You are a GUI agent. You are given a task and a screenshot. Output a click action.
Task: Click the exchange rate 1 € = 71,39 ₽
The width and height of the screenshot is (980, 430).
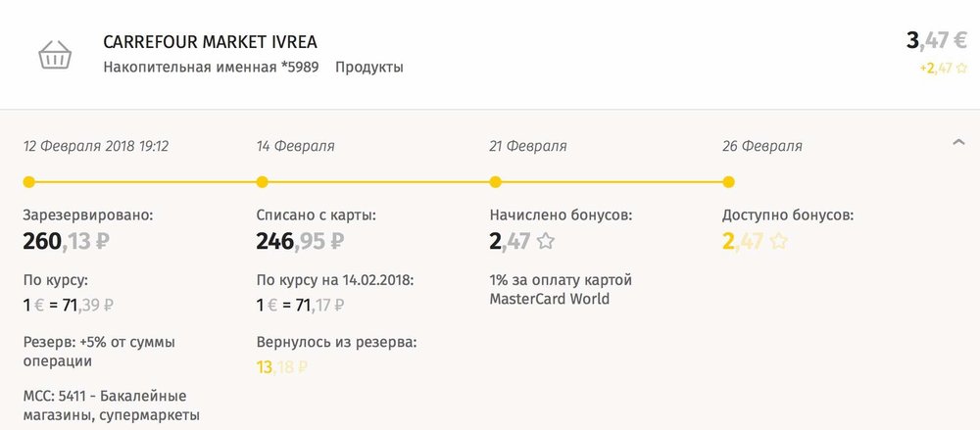click(x=69, y=306)
